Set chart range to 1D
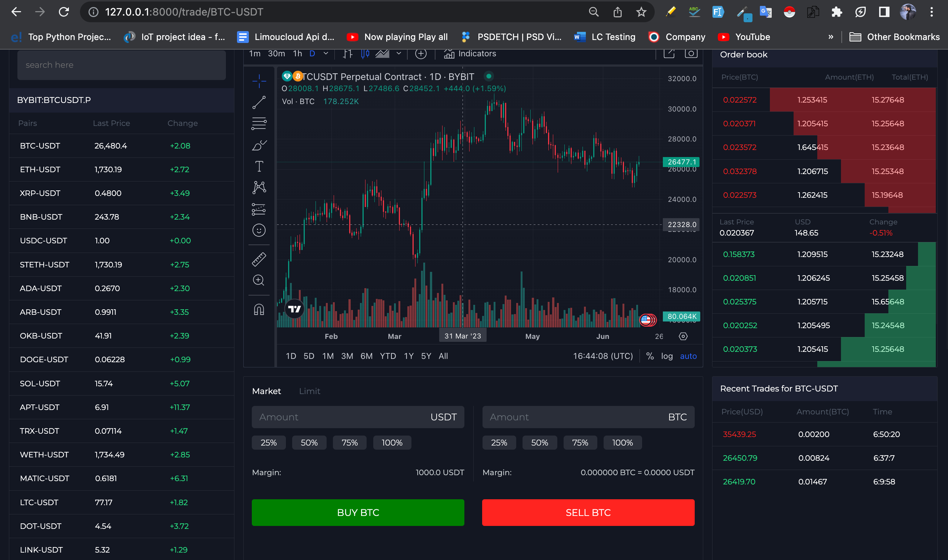 [291, 356]
